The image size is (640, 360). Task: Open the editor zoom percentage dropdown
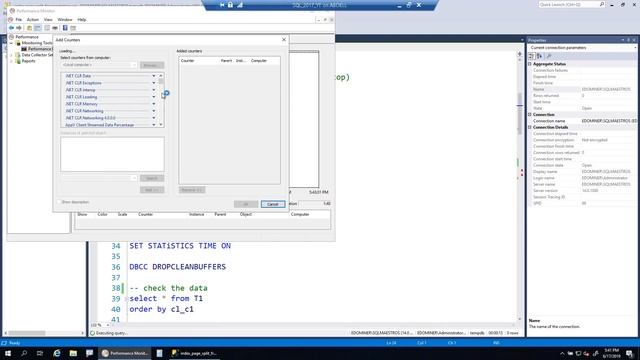click(x=108, y=325)
